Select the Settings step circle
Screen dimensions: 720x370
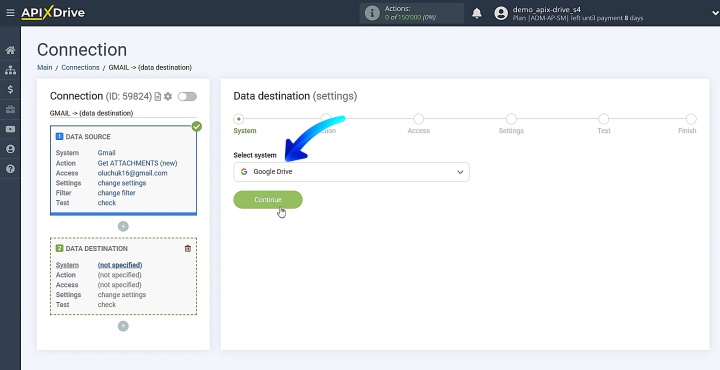[511, 119]
